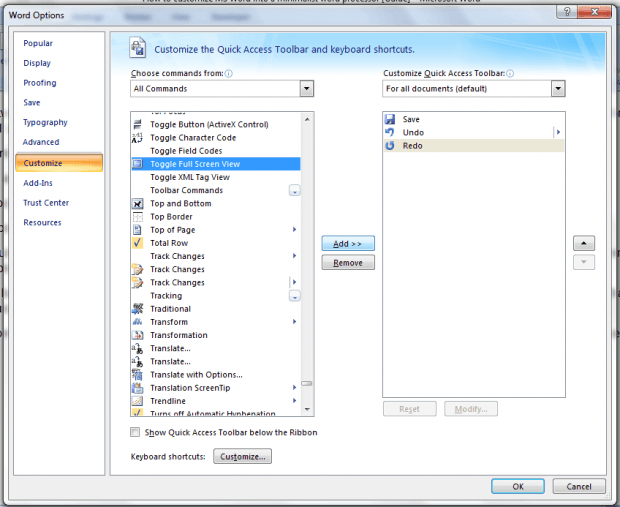Open the For all documents (default) dropdown
This screenshot has height=507, width=620.
click(558, 89)
